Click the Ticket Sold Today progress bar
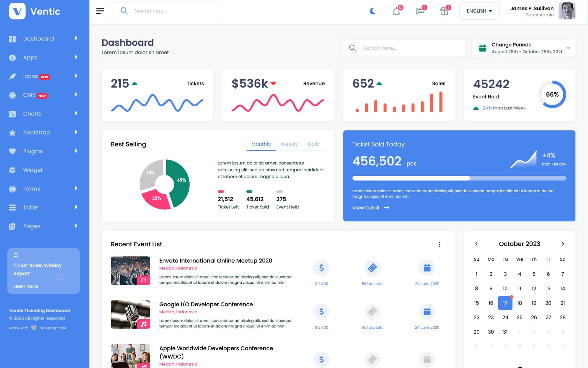Screen dimensions: 588x368 (459, 178)
